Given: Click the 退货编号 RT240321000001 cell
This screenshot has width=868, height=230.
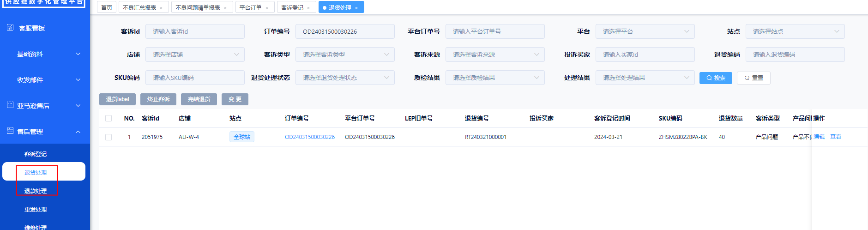Looking at the screenshot, I should click(486, 137).
